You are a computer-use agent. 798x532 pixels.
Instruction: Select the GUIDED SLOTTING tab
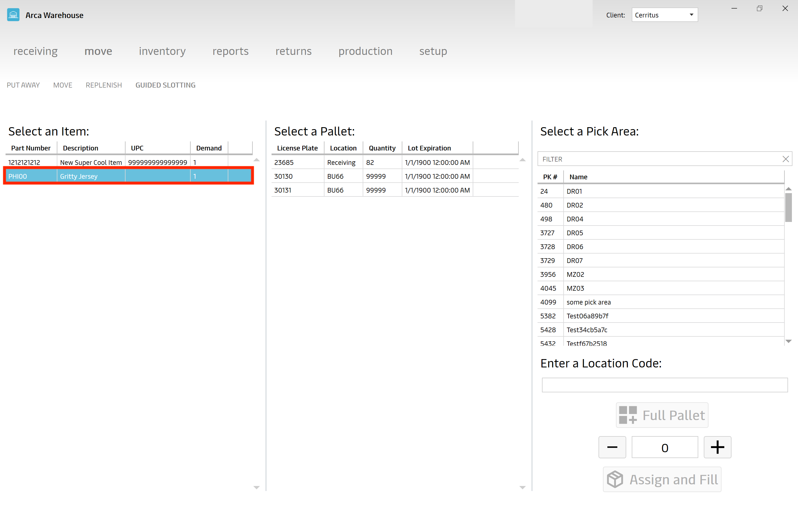coord(165,85)
